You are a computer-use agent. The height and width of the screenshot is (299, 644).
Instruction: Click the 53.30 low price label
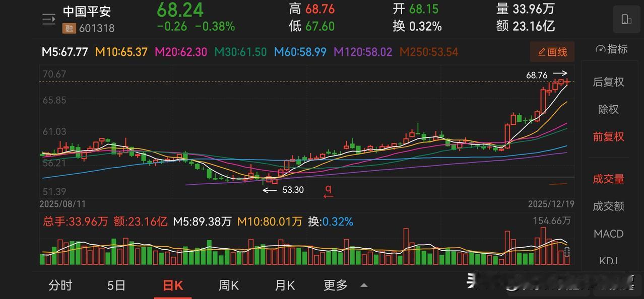[x=293, y=190]
